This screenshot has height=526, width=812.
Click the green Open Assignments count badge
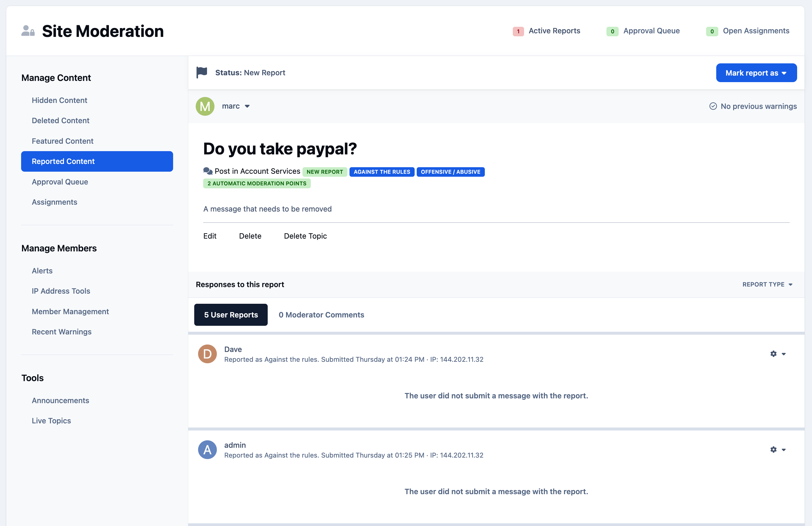pyautogui.click(x=712, y=31)
